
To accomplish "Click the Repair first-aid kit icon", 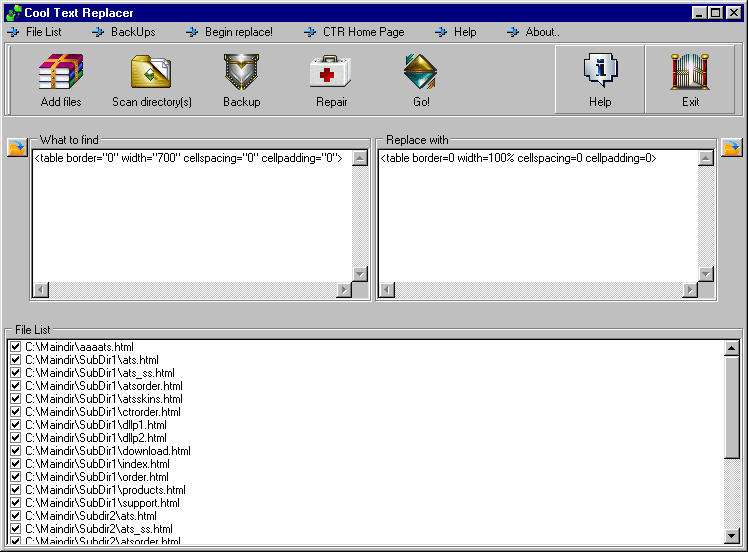I will [331, 72].
